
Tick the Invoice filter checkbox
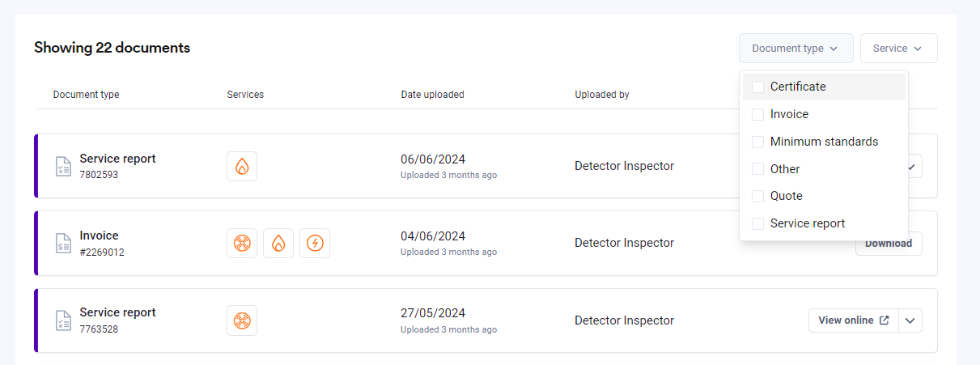click(758, 114)
